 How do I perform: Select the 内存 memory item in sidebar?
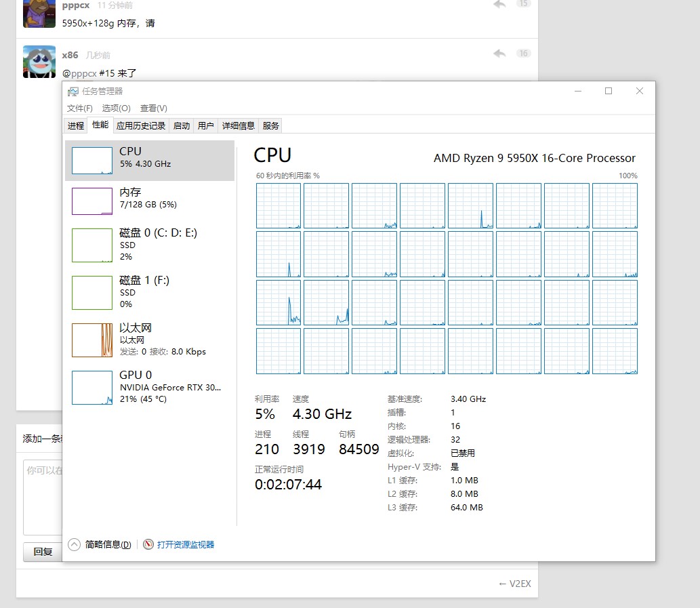(149, 201)
